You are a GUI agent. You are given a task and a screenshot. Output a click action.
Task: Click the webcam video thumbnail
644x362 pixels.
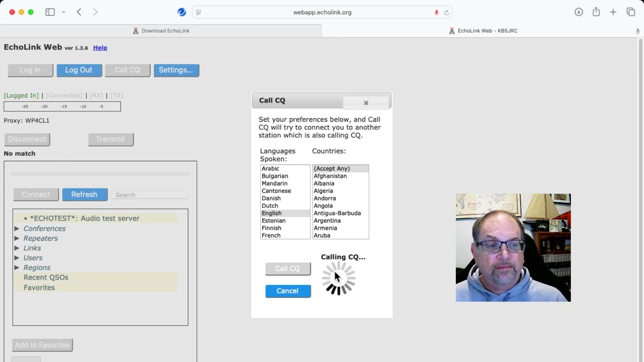point(513,248)
